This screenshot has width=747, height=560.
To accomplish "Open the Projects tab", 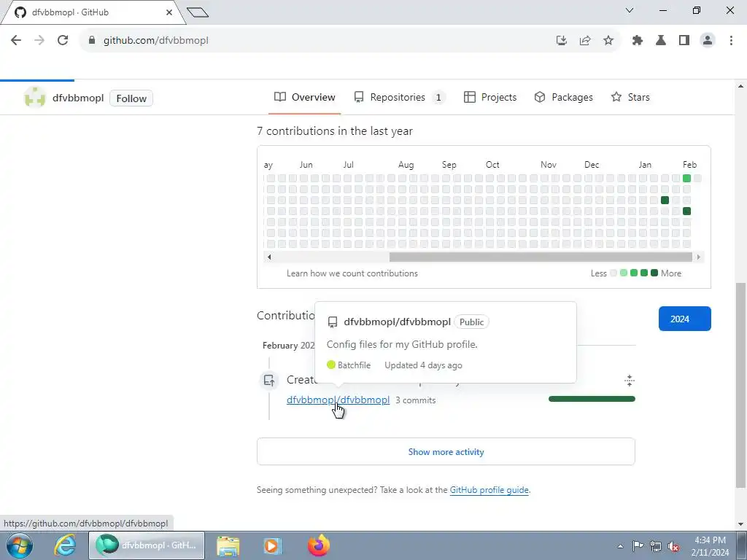I will tap(489, 97).
